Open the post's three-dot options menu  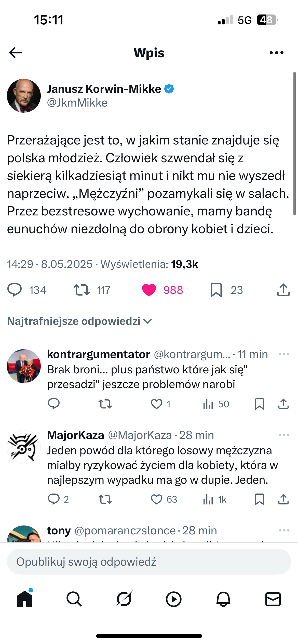pyautogui.click(x=276, y=53)
